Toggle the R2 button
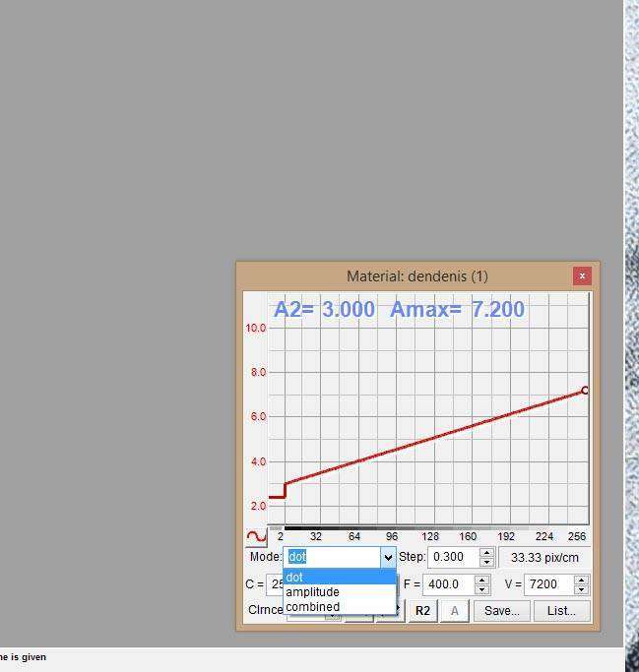639x672 pixels. point(422,611)
